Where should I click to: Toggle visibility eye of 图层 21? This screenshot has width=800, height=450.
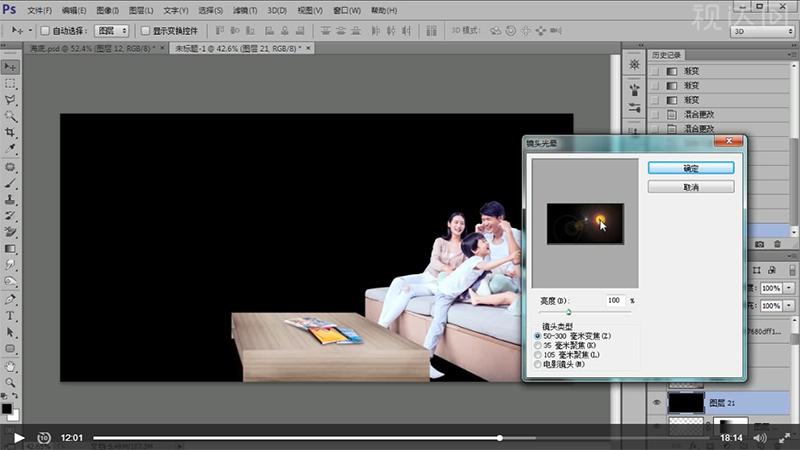coord(657,403)
